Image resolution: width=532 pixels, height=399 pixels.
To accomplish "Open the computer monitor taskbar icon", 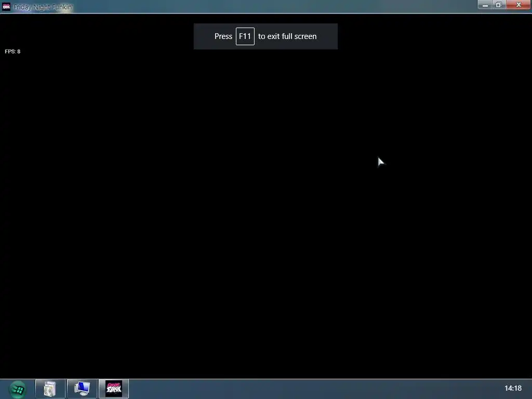I will (x=82, y=389).
